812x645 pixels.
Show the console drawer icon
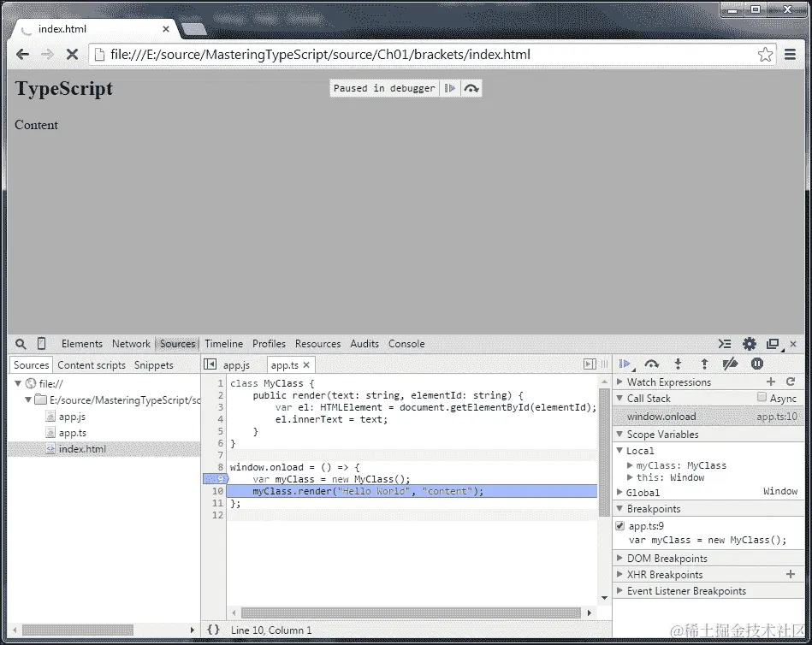725,344
